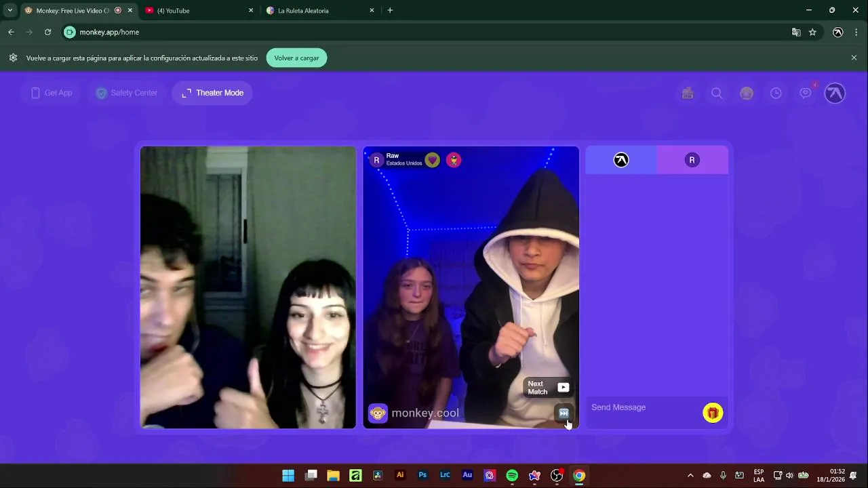Click Get App button

pos(52,93)
